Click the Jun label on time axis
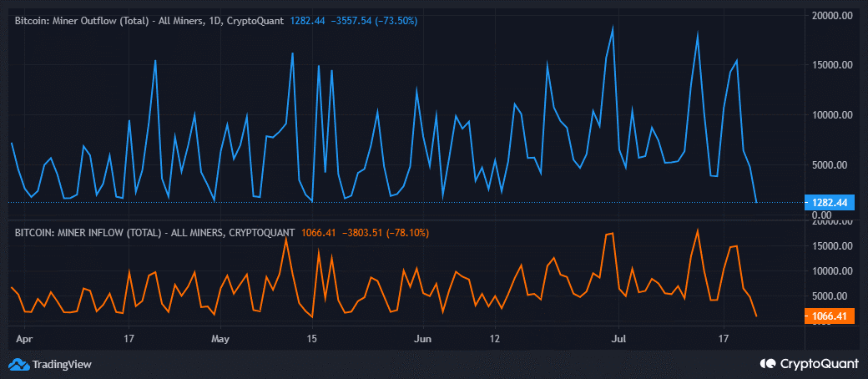Image resolution: width=868 pixels, height=379 pixels. coord(423,340)
